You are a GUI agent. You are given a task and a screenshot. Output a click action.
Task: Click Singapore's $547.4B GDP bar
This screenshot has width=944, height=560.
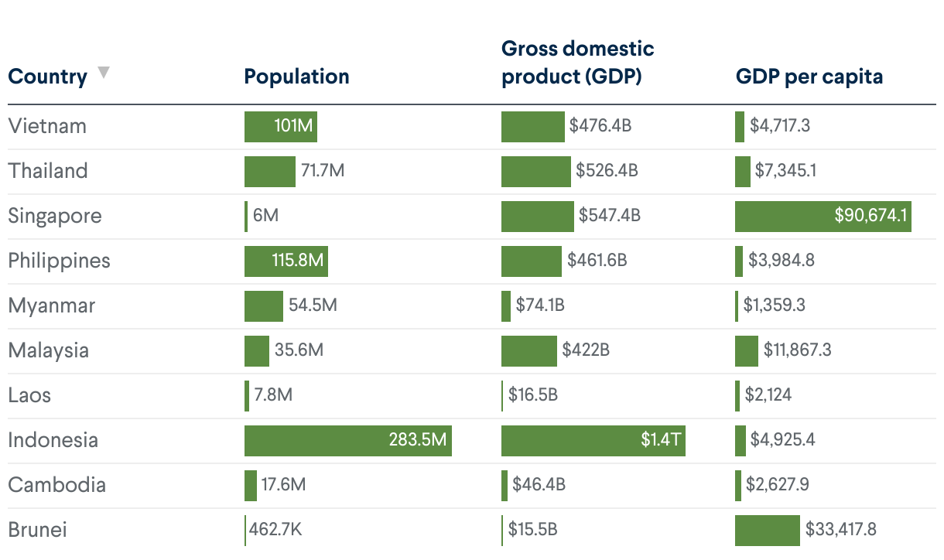click(x=537, y=216)
